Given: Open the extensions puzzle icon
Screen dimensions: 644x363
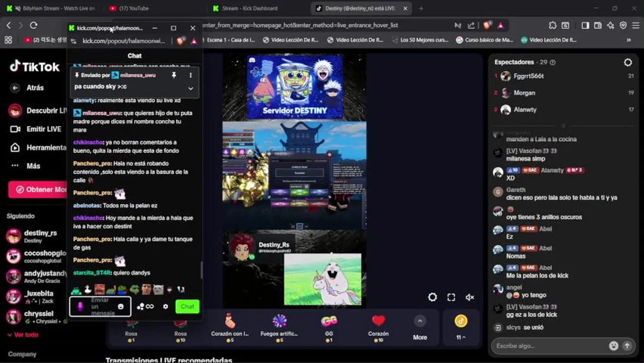Looking at the screenshot, I should [553, 25].
